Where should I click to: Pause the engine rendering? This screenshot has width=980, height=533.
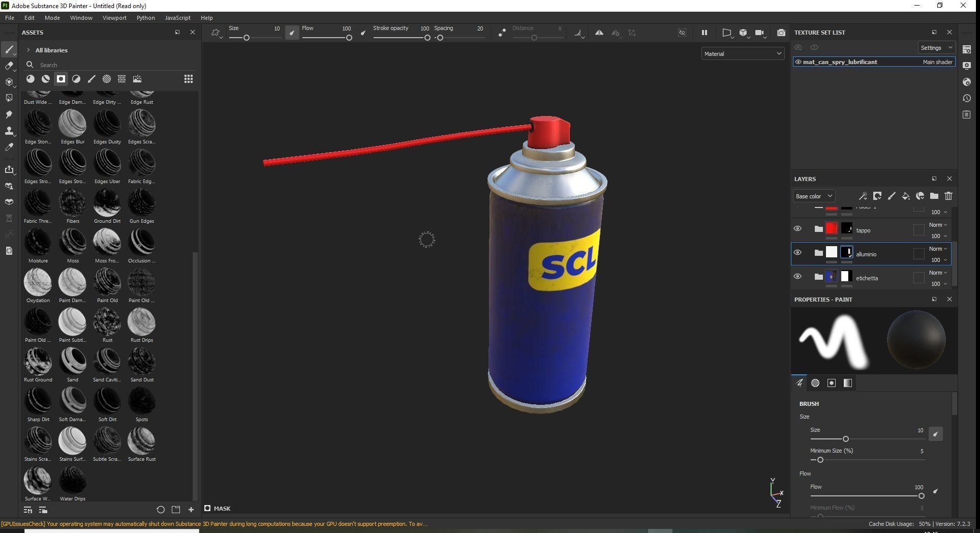705,33
